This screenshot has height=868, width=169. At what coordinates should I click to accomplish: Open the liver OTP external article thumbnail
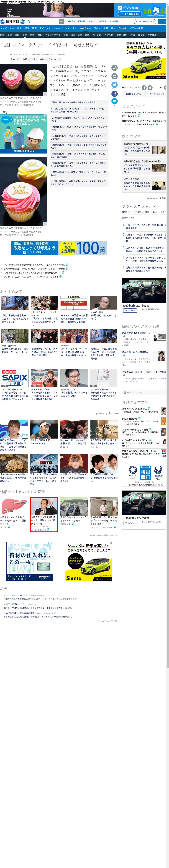coord(14,506)
